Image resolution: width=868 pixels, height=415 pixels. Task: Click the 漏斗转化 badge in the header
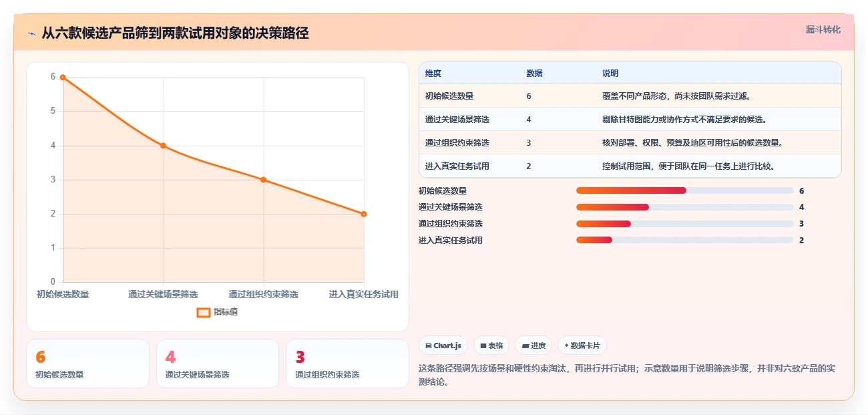[x=823, y=29]
